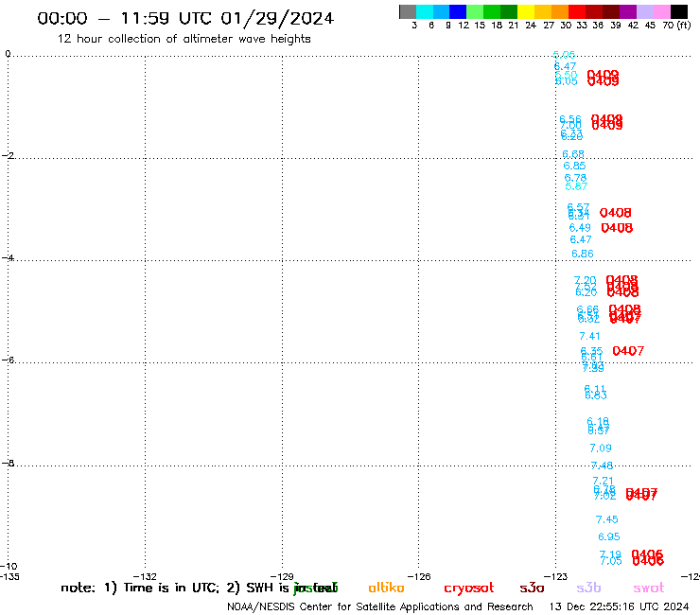The width and height of the screenshot is (700, 615).
Task: Click the '13 Dec 22:55:16 UTC 2024' timestamp
Action: pos(619,606)
